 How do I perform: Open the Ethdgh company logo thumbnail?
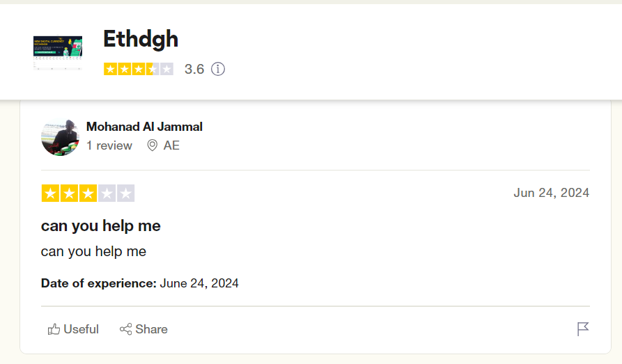pos(58,53)
